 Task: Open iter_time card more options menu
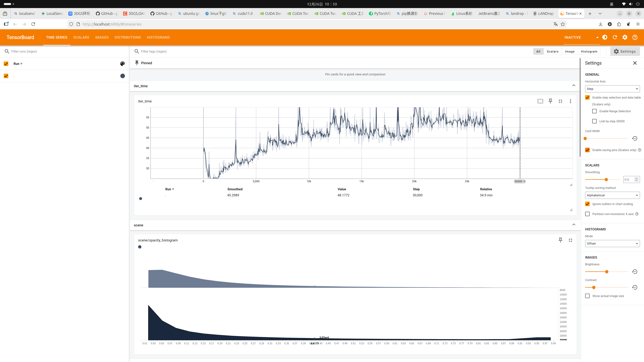tap(570, 101)
